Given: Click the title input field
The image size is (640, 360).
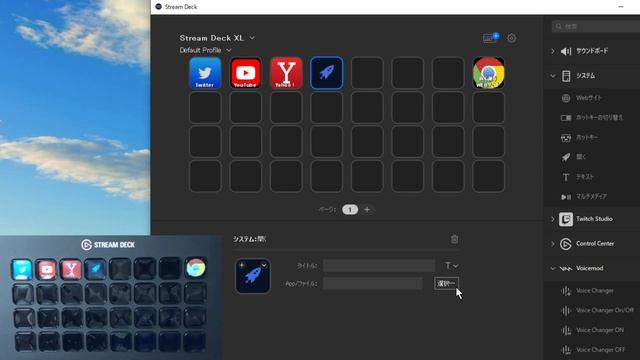Looking at the screenshot, I should [379, 266].
